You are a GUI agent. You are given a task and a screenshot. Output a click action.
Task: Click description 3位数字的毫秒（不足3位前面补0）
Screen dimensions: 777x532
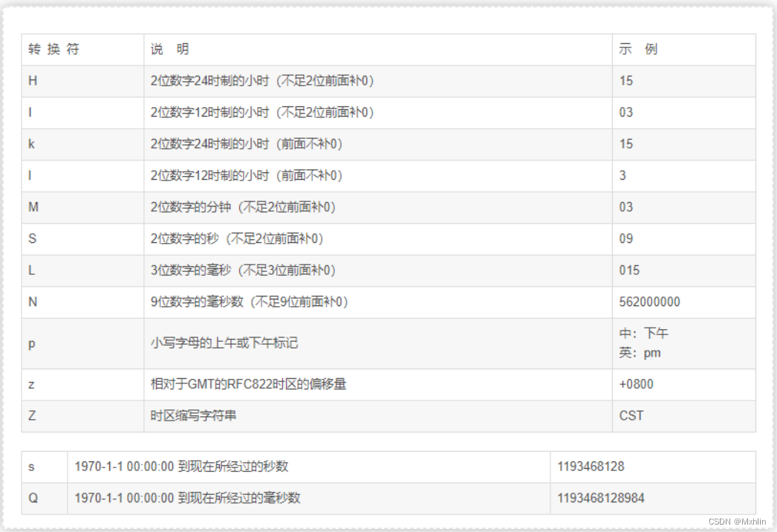tap(244, 270)
